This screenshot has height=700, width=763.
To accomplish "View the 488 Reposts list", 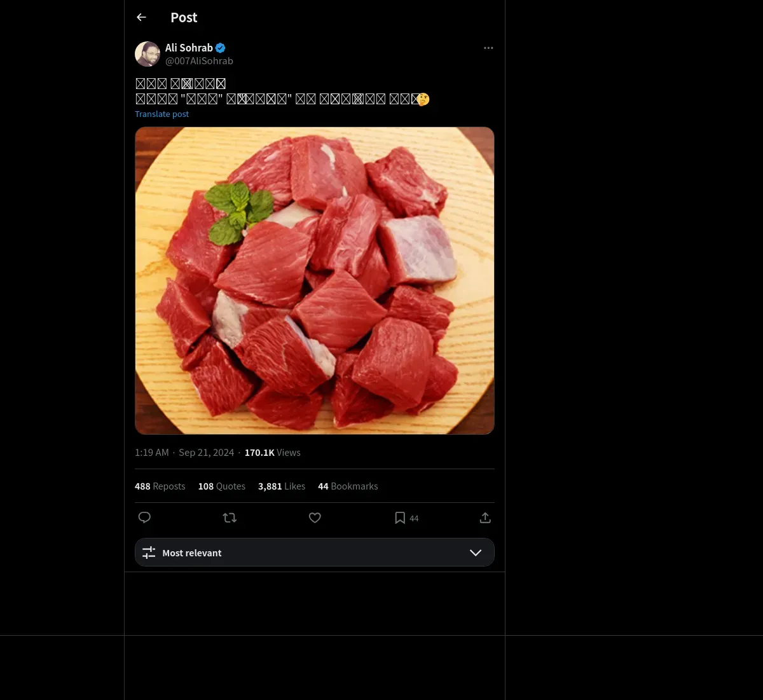I will pos(160,486).
